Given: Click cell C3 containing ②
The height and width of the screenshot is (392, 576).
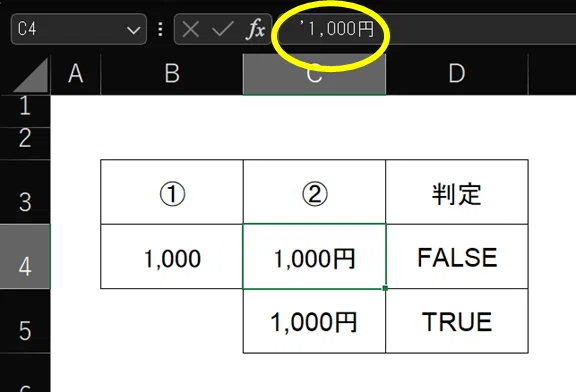Looking at the screenshot, I should click(314, 192).
